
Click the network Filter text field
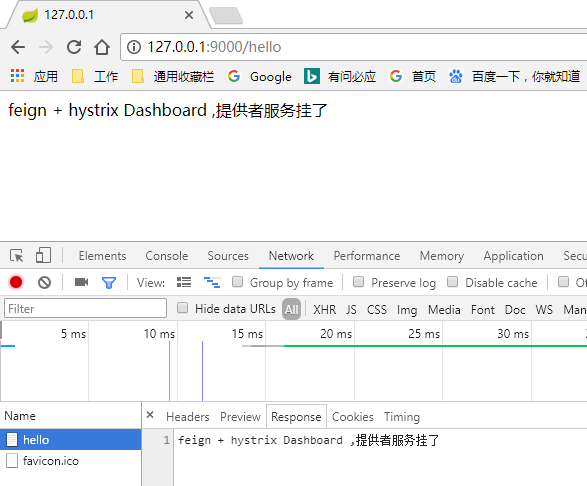point(85,309)
